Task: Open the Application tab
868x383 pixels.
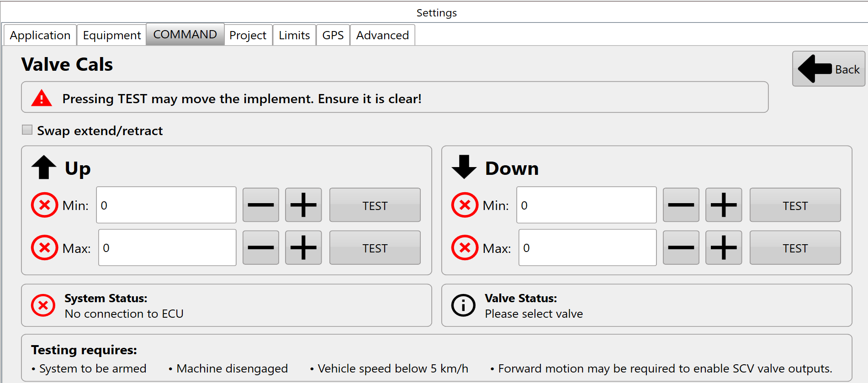Action: pos(40,35)
